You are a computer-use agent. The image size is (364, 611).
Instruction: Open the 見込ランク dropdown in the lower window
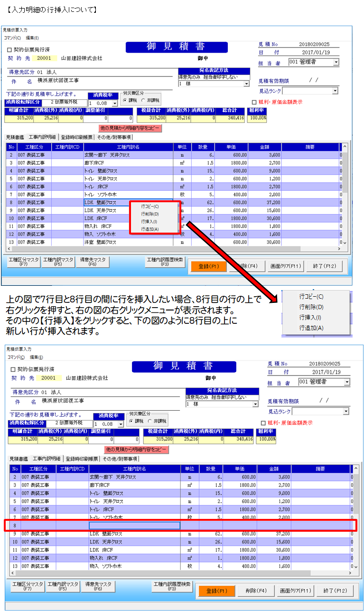(x=346, y=412)
